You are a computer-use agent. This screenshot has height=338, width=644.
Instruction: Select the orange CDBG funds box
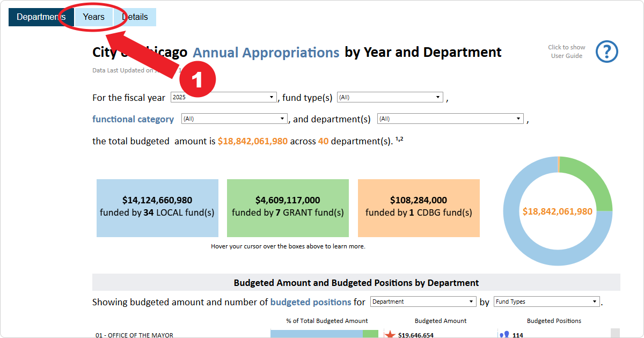[419, 208]
